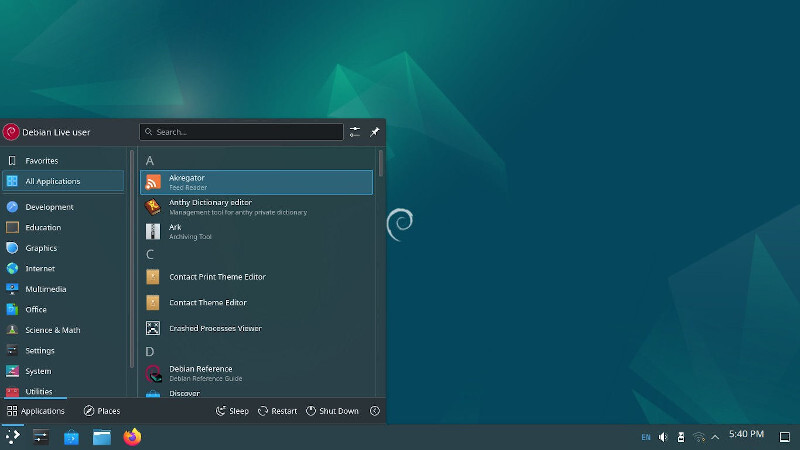This screenshot has height=450, width=800.
Task: Open Contact Theme Editor
Action: click(x=256, y=303)
